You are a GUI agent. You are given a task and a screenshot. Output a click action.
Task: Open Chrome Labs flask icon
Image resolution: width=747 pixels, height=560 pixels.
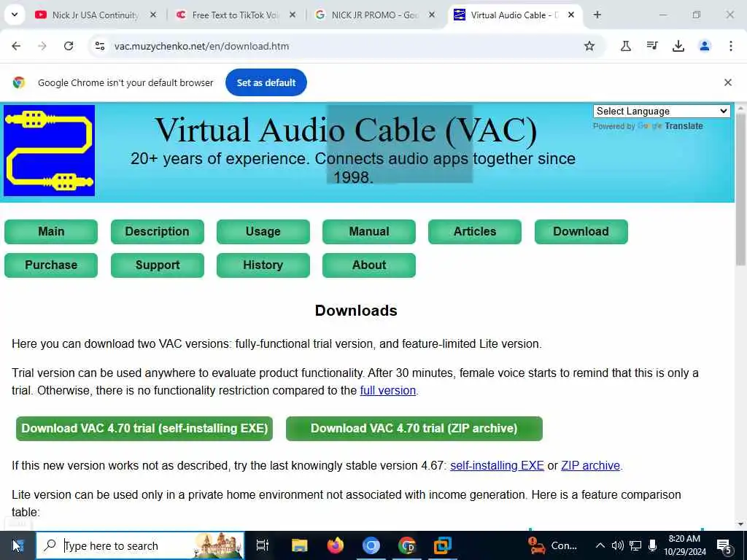[x=626, y=46]
